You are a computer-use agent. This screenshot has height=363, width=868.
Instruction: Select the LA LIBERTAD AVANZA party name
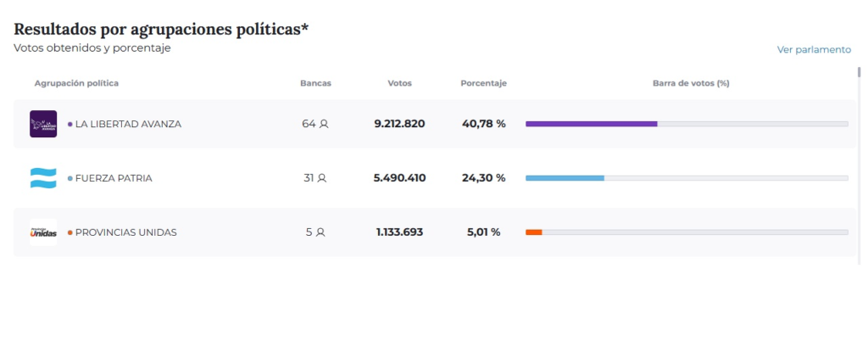[x=128, y=124]
